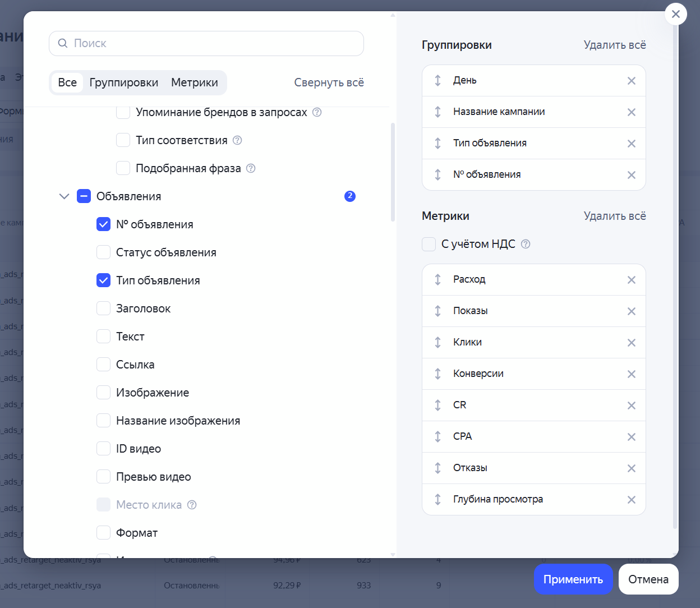Switch to the "Метрики" tab
The image size is (700, 608).
point(195,82)
